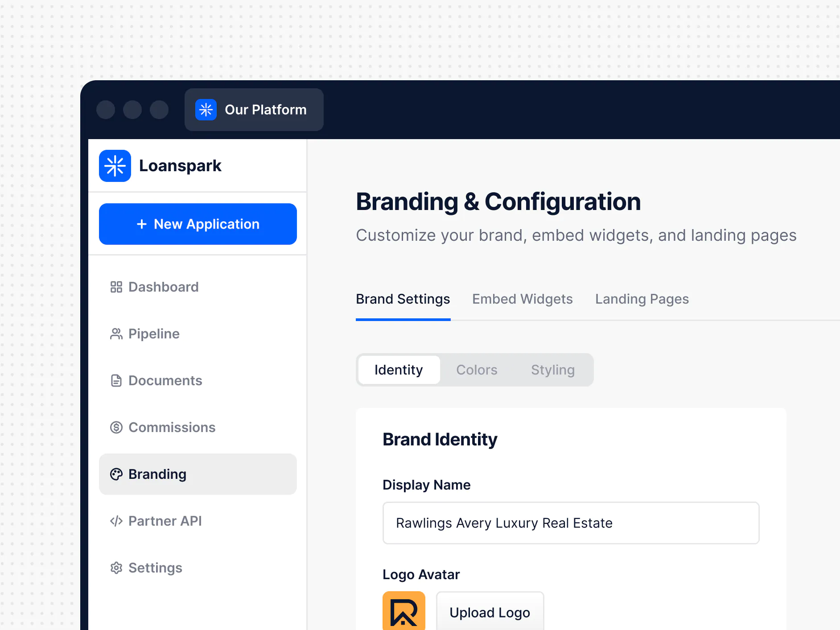
Task: Switch to the Embed Widgets tab
Action: (523, 299)
